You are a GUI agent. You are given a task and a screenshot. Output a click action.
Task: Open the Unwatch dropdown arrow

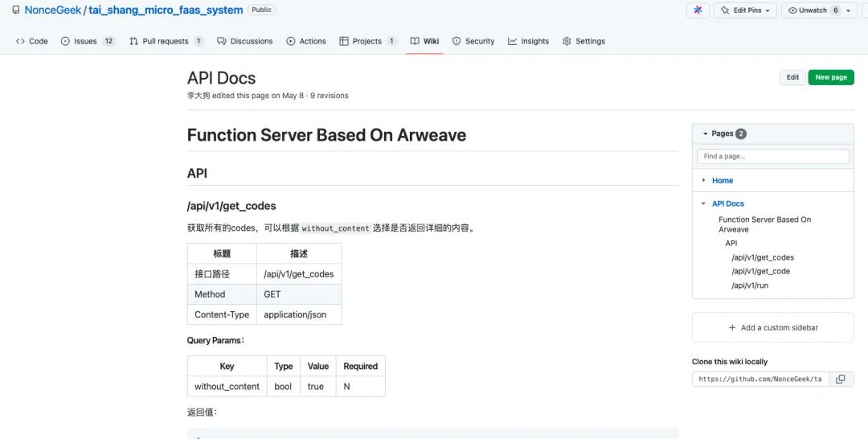click(848, 10)
